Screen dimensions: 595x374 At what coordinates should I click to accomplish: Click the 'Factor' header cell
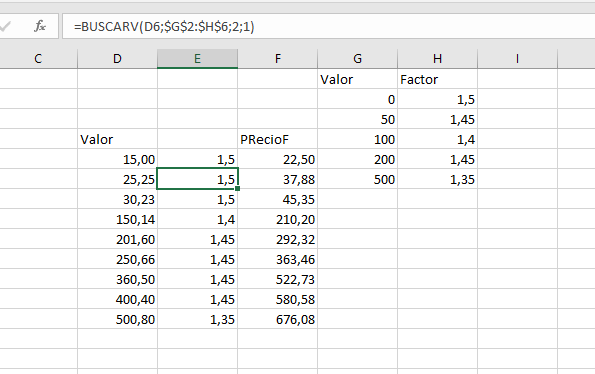[437, 79]
